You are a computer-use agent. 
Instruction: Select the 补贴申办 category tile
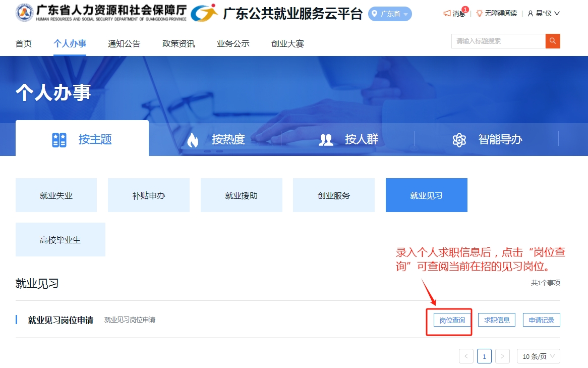pos(149,195)
